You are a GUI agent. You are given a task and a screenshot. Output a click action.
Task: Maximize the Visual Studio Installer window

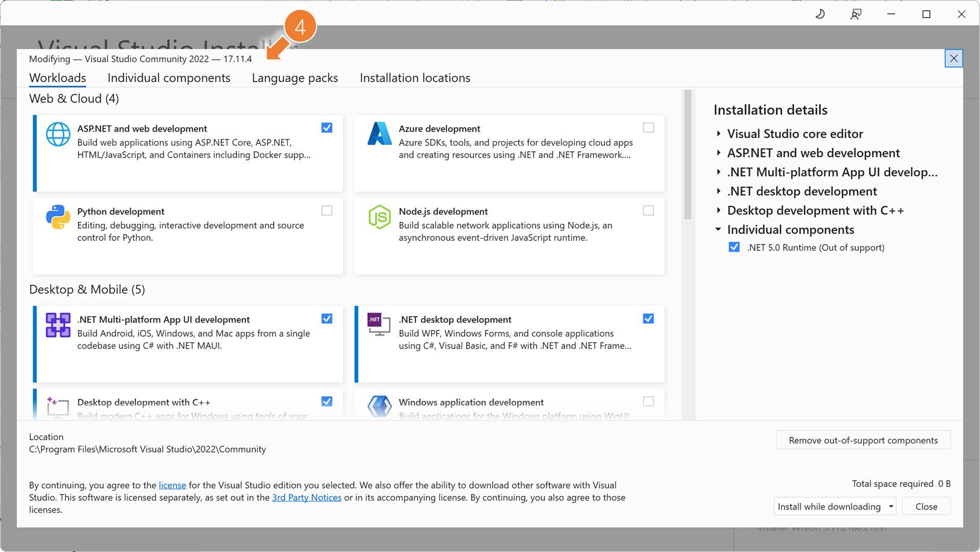[x=926, y=14]
